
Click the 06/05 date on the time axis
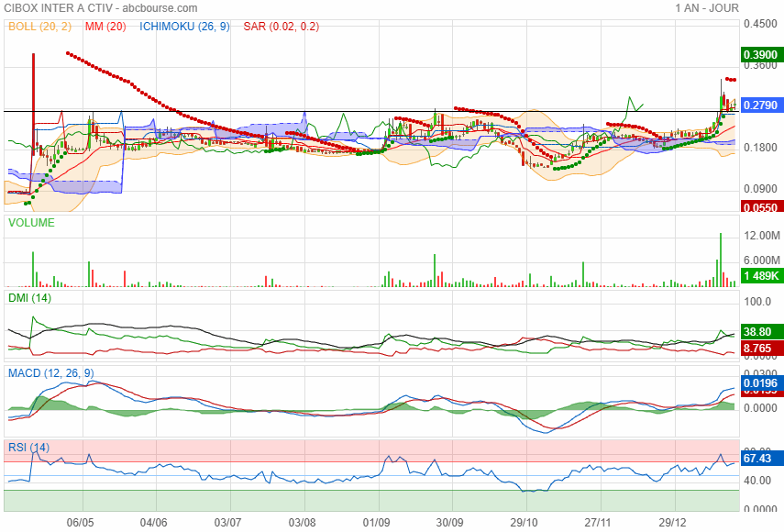click(80, 523)
